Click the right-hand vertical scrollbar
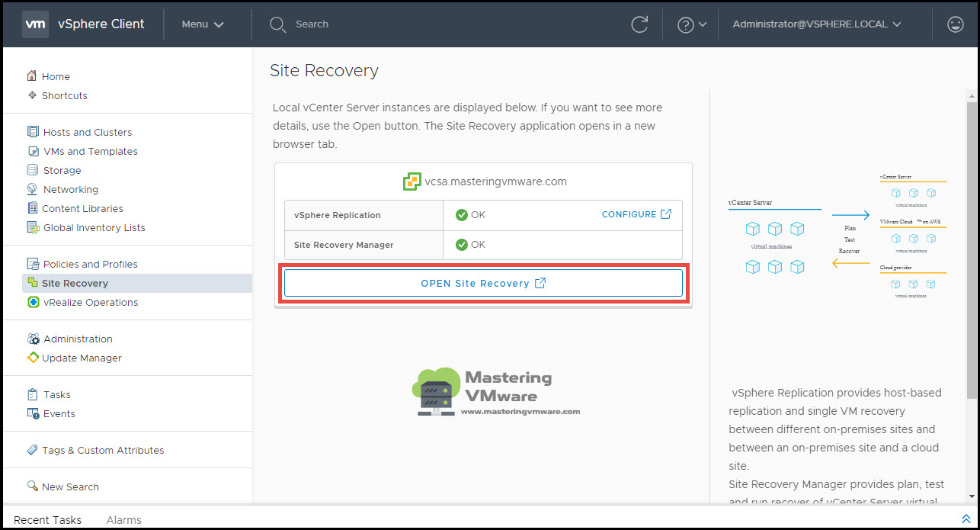This screenshot has width=980, height=530. click(x=972, y=249)
